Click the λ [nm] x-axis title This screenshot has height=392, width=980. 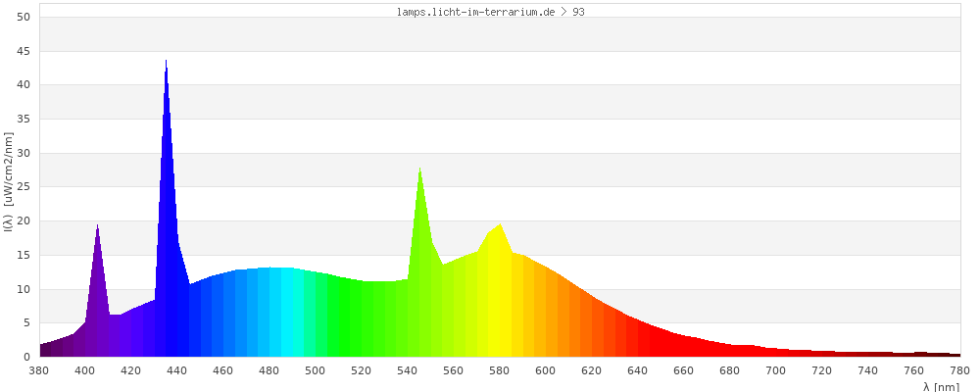coord(941,386)
